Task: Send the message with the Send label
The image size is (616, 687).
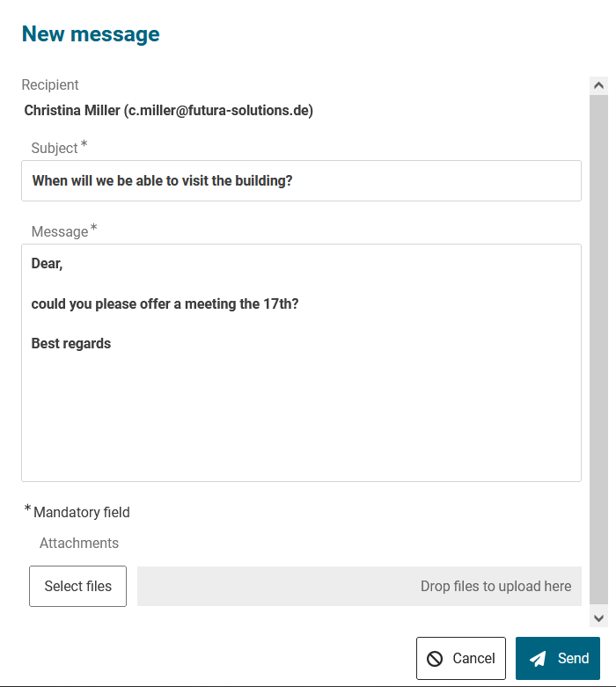Action: click(573, 659)
